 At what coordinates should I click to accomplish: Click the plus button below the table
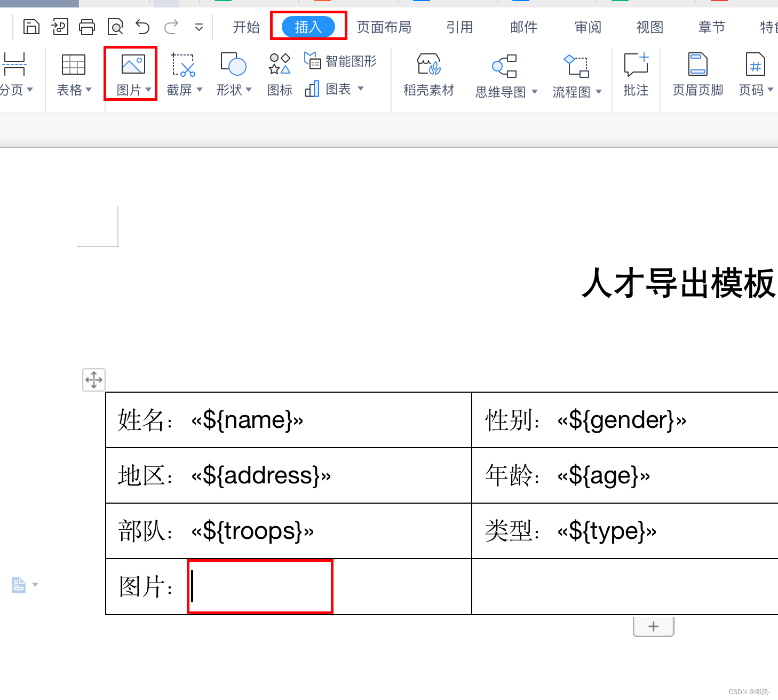(x=653, y=626)
